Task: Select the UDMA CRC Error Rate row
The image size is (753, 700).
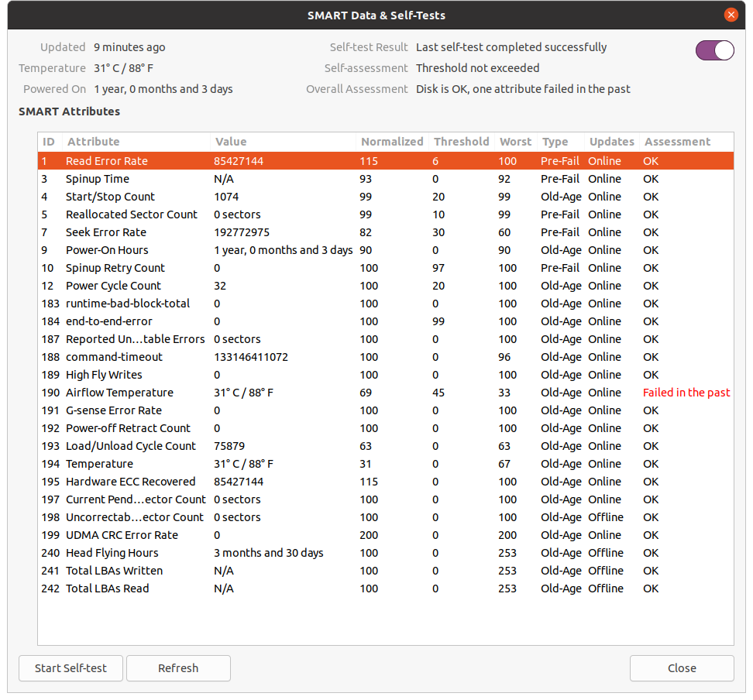Action: pyautogui.click(x=386, y=534)
